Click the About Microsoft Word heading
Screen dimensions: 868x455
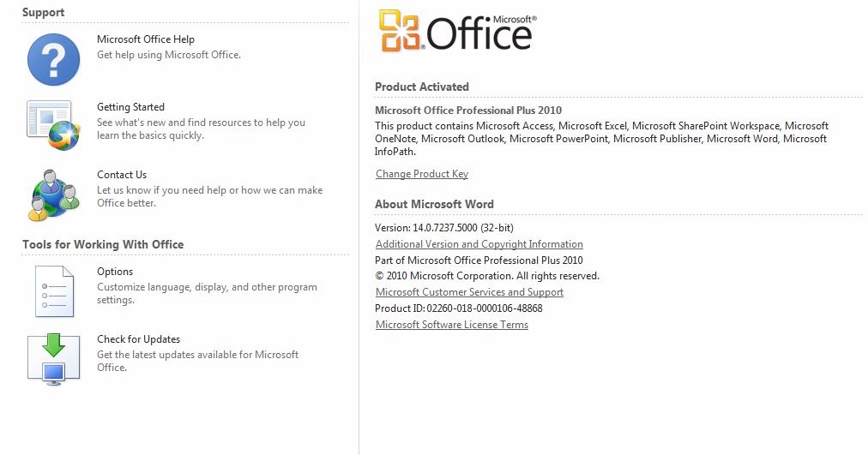coord(434,204)
